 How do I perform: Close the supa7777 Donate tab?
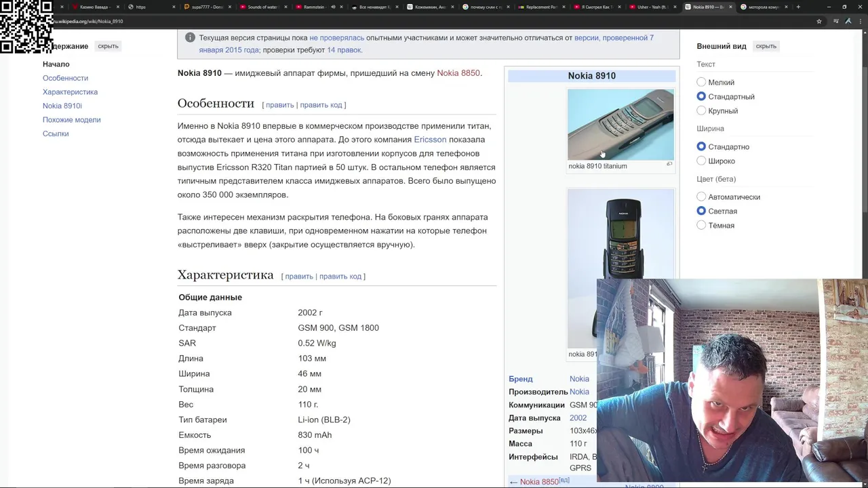click(230, 7)
